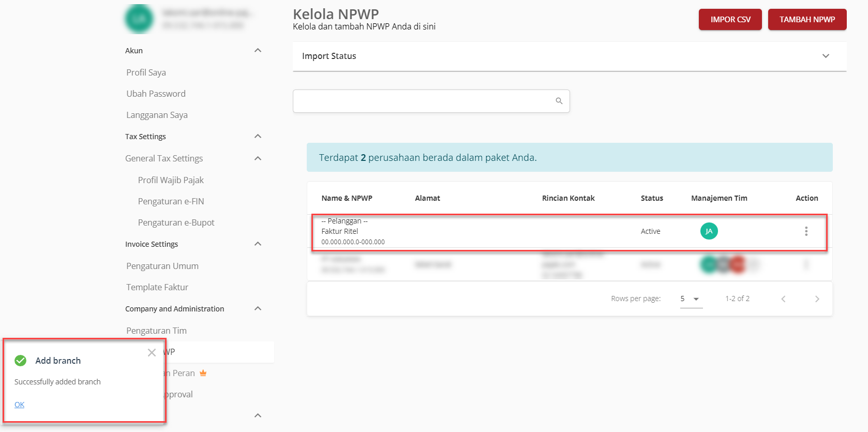Close the Add branch notification
This screenshot has width=868, height=432.
152,352
